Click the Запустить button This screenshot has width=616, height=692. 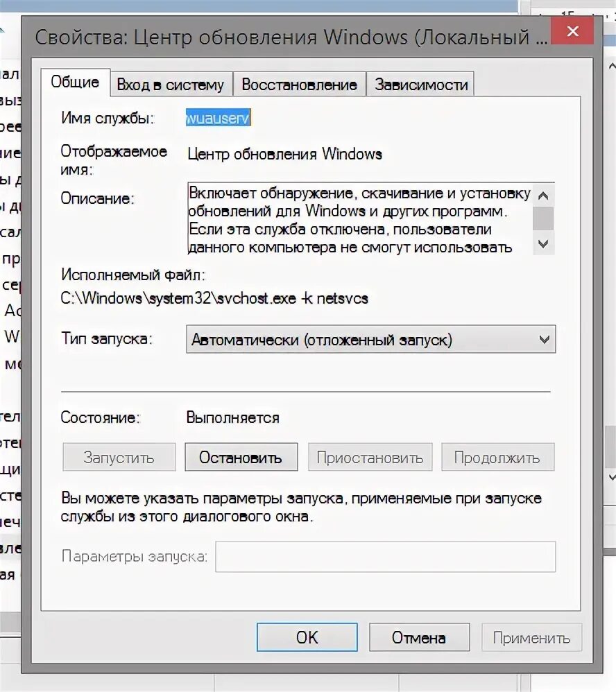(119, 457)
